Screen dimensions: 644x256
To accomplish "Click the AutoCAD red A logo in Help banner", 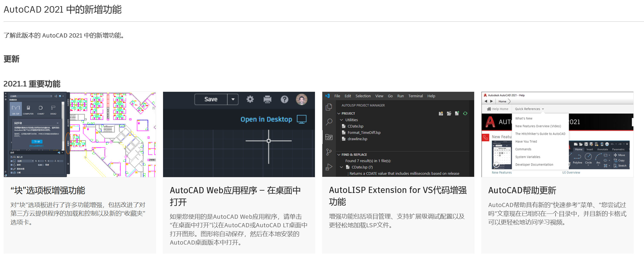I will pos(490,122).
